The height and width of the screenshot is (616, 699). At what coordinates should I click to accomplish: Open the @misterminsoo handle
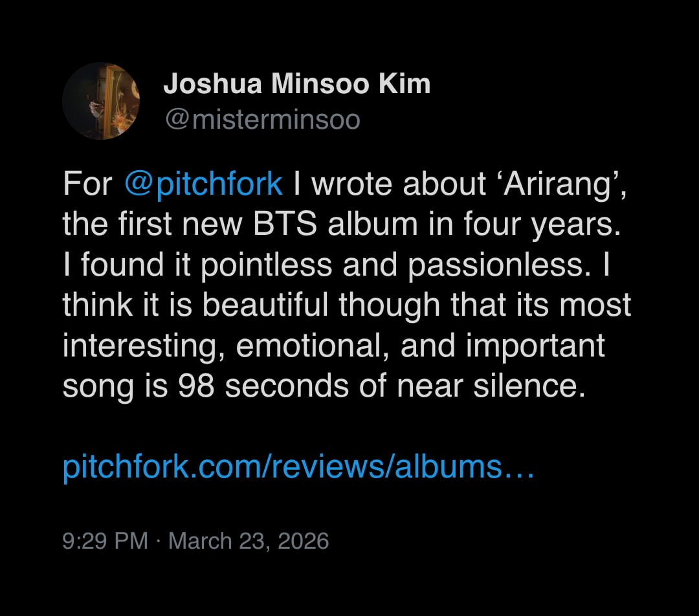[x=262, y=120]
